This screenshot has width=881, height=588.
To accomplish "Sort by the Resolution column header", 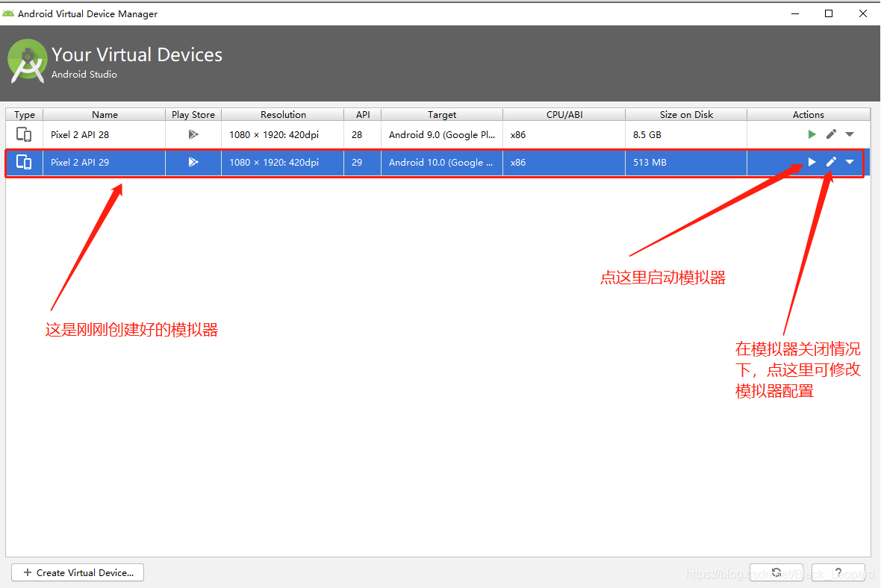I will [x=283, y=115].
